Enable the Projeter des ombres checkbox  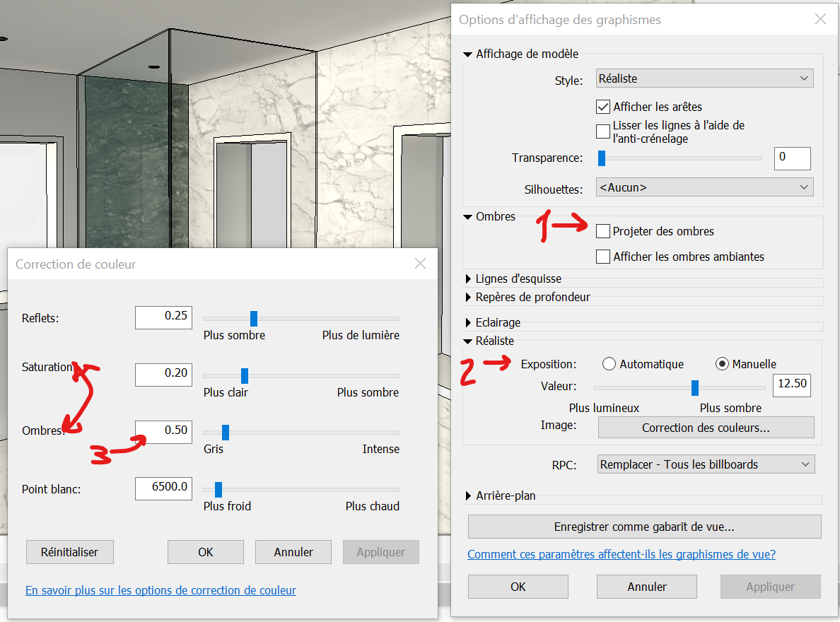point(602,231)
